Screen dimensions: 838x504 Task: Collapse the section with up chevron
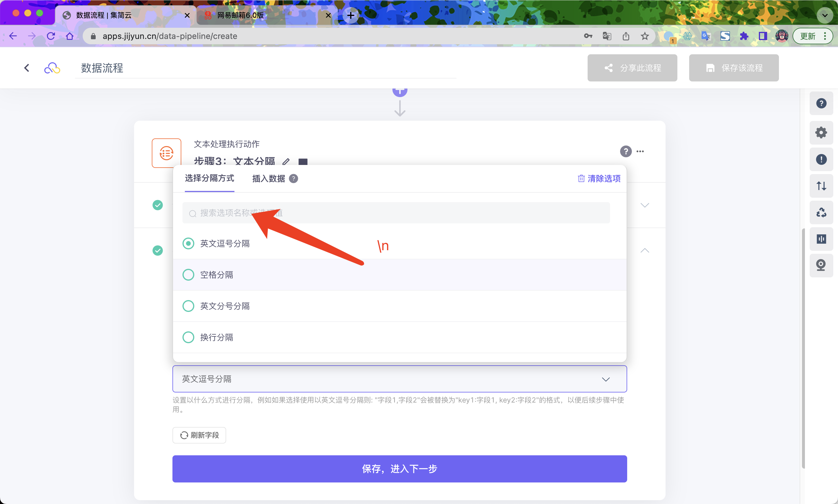pos(644,251)
